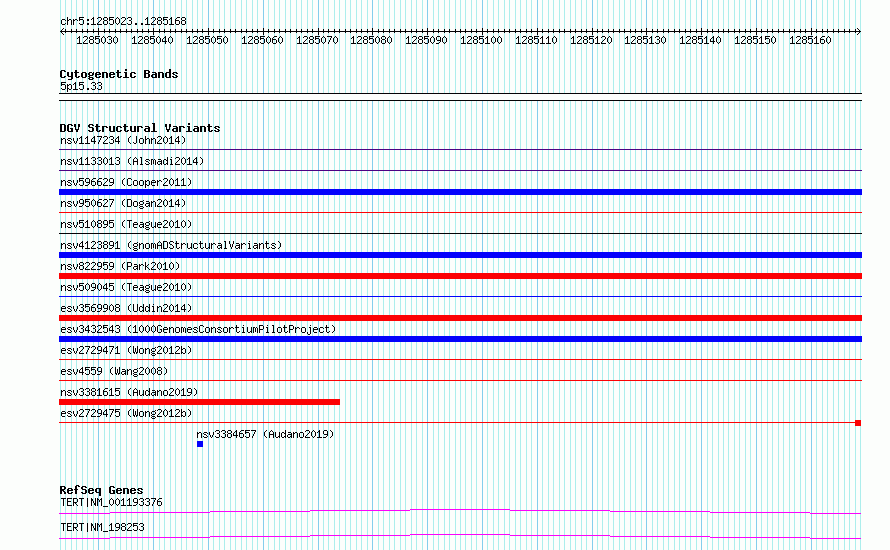890x550 pixels.
Task: Click ruler coordinate 1285040
Action: point(152,40)
